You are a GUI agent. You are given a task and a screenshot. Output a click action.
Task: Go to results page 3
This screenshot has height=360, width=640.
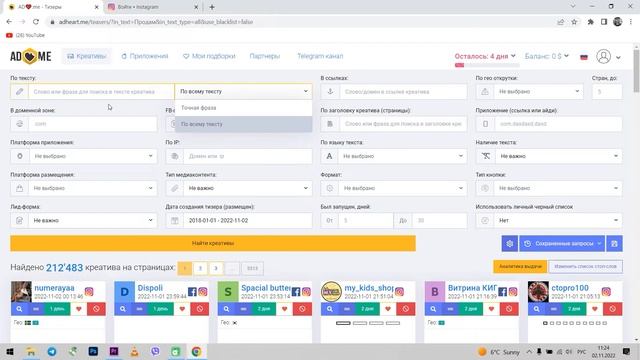point(216,268)
